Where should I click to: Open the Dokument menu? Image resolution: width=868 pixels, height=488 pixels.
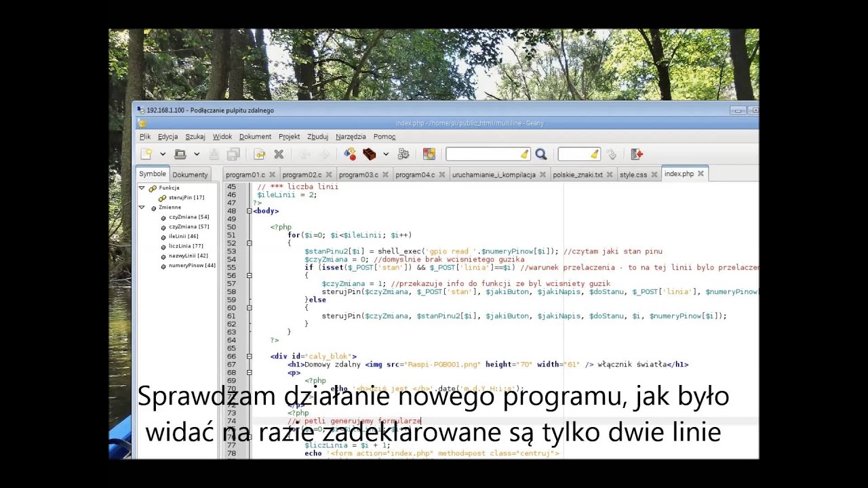[255, 137]
